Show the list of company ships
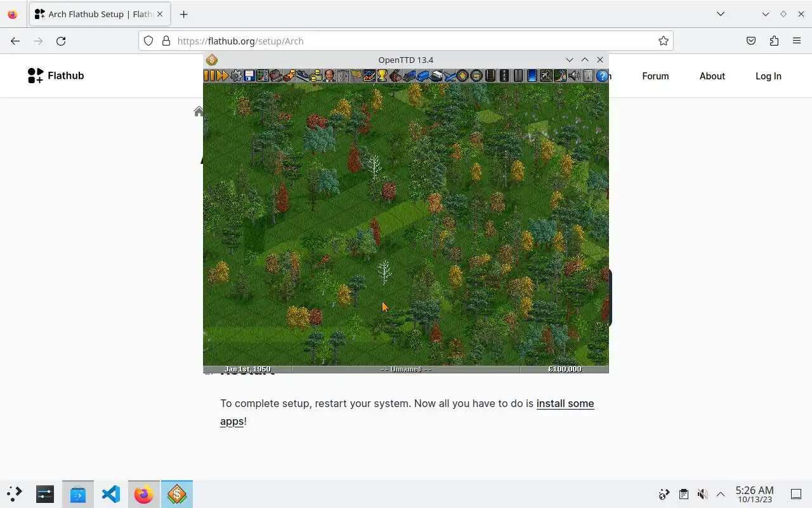Screen dimensions: 812x508 [436, 76]
